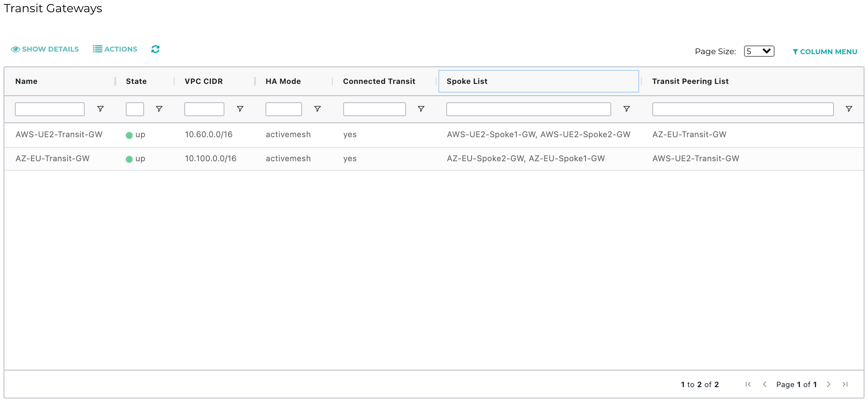Click activemesh in the AWS-UE2-Transit-GW row
This screenshot has height=402, width=868.
pos(288,135)
